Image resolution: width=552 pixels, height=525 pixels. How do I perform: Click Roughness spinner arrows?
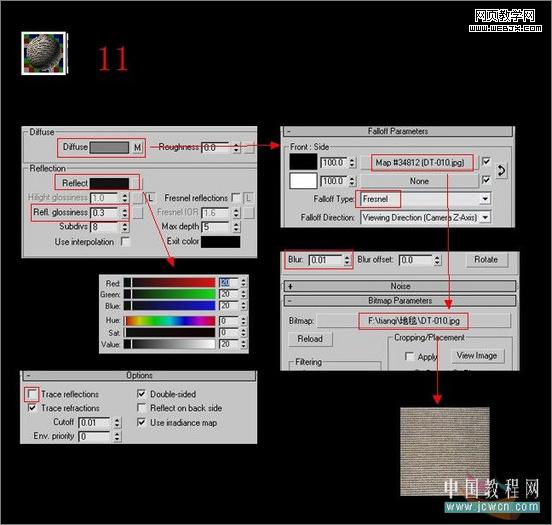(237, 148)
